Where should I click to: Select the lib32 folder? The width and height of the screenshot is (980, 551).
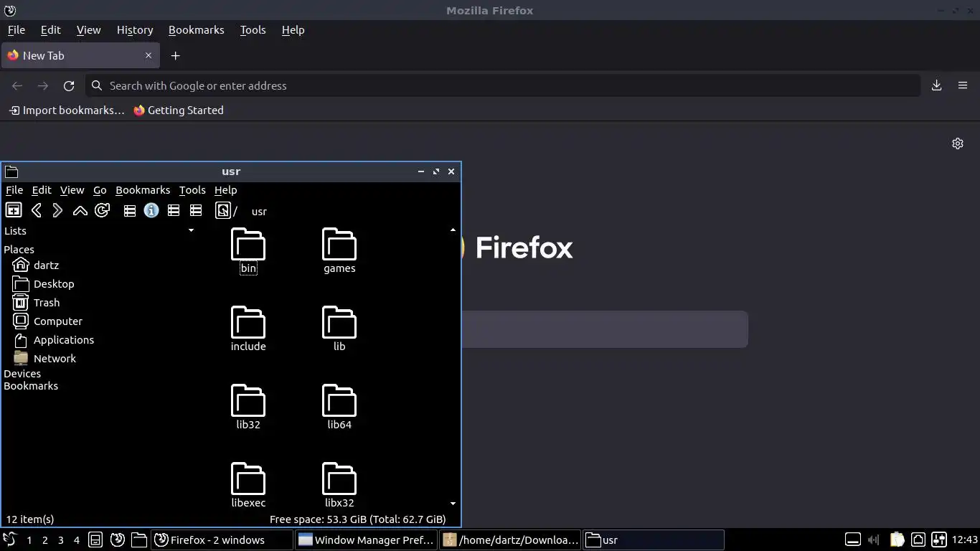tap(248, 408)
